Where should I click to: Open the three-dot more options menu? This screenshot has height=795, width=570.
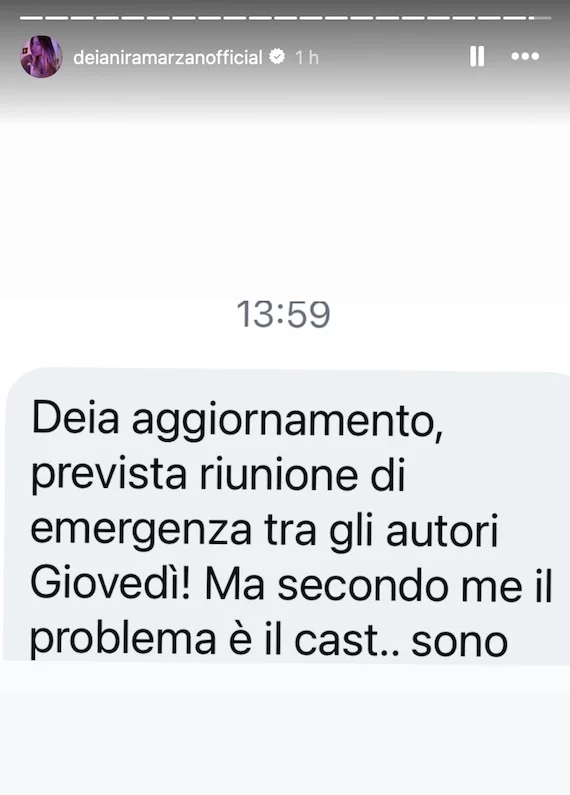(525, 56)
